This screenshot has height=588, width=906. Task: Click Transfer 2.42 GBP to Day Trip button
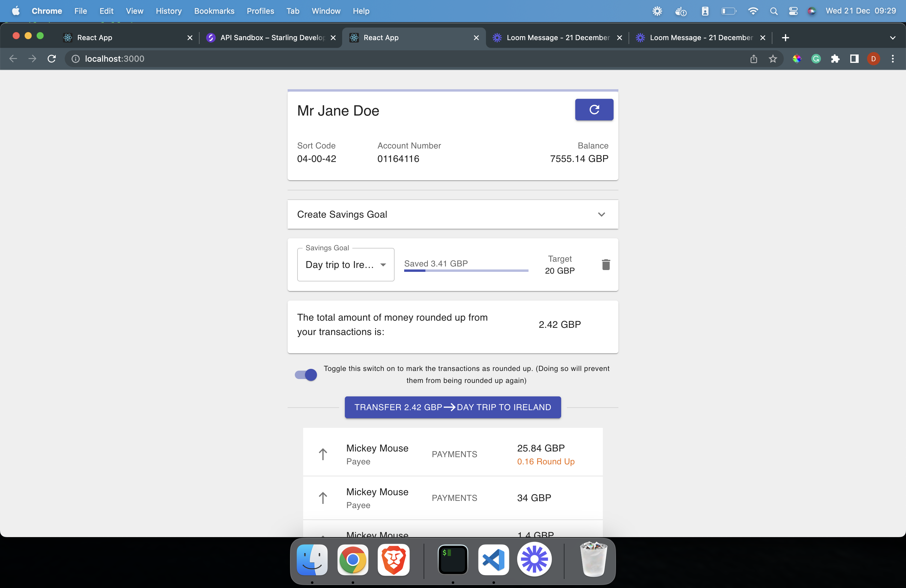(453, 407)
